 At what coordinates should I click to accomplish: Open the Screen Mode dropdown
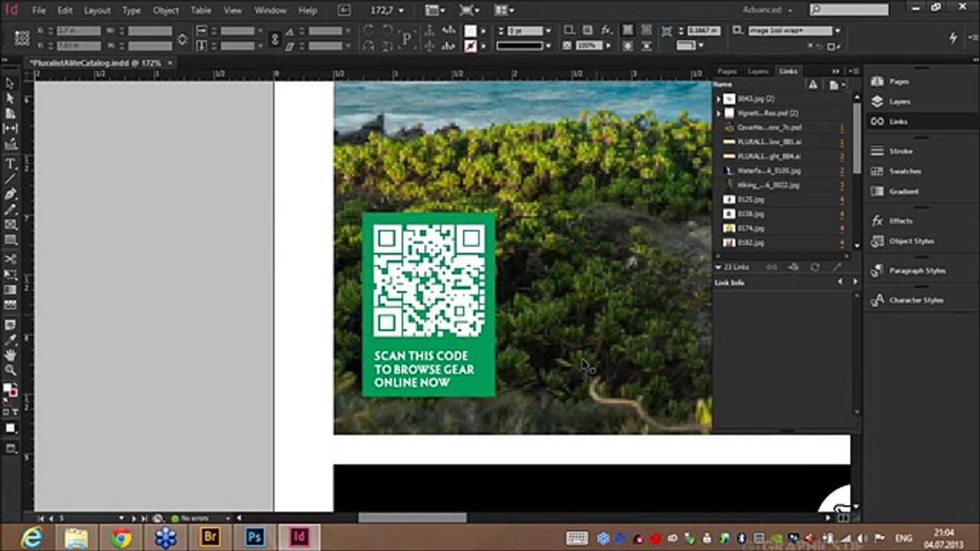point(469,11)
